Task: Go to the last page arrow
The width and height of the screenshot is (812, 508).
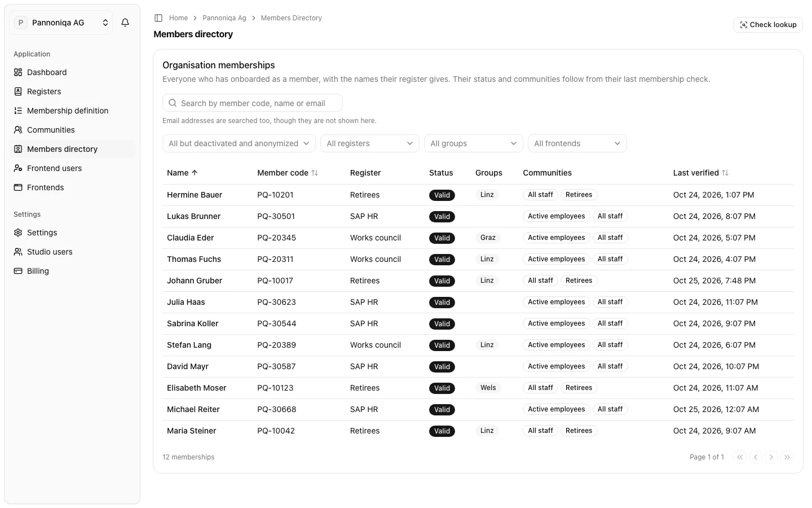Action: tap(787, 457)
